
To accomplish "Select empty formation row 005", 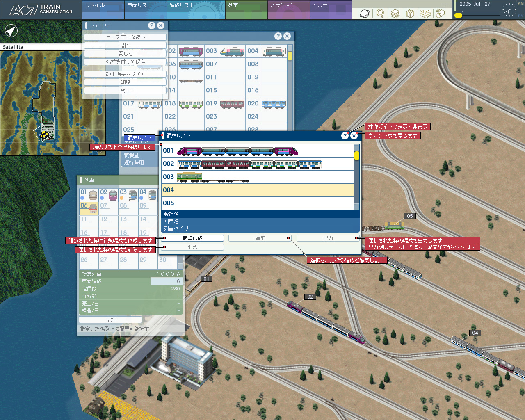I will click(258, 203).
